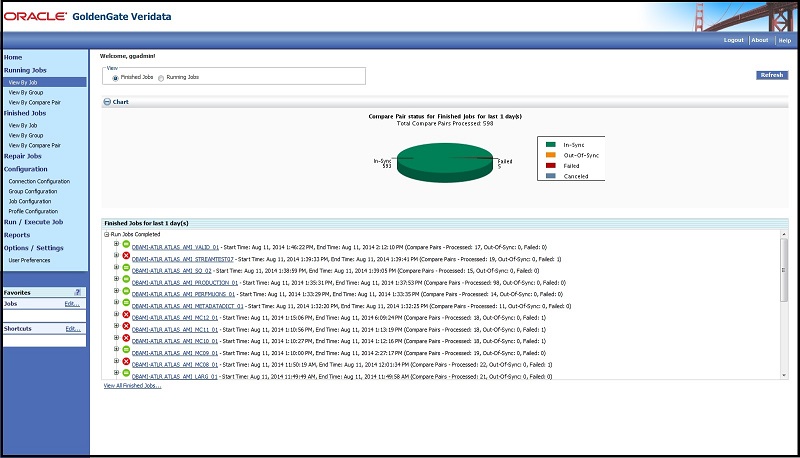This screenshot has width=800, height=458.
Task: Open Repair Jobs in the sidebar
Action: (x=23, y=156)
